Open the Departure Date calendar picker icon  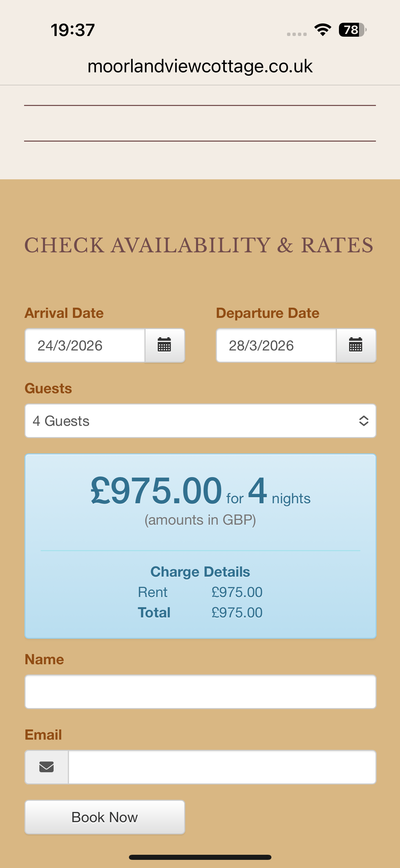(x=356, y=345)
